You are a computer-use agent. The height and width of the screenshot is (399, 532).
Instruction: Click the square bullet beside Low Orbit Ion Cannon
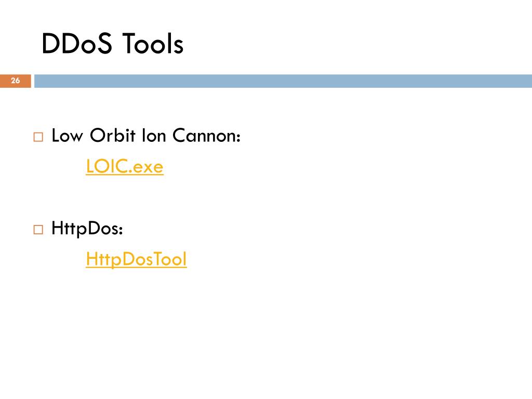click(38, 137)
